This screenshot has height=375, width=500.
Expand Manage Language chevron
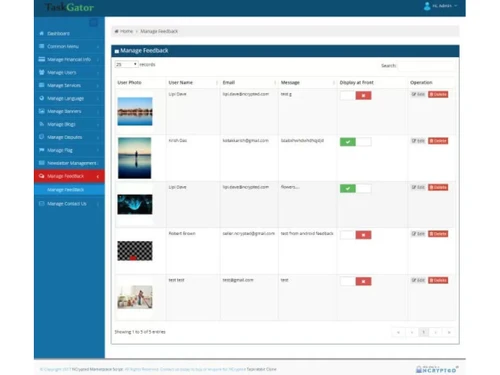pos(98,99)
